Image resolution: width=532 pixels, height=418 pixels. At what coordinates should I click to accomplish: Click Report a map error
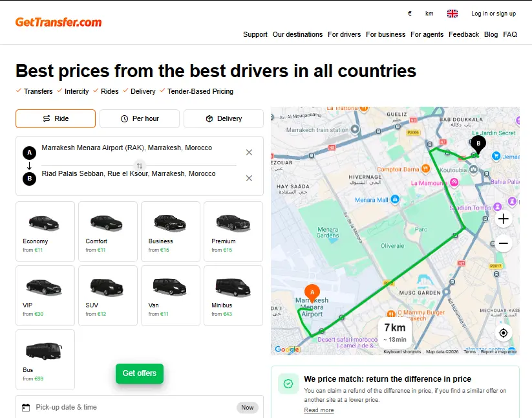tap(499, 352)
